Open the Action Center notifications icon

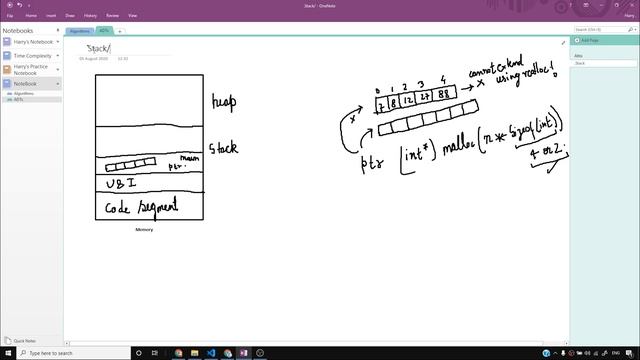(x=629, y=353)
